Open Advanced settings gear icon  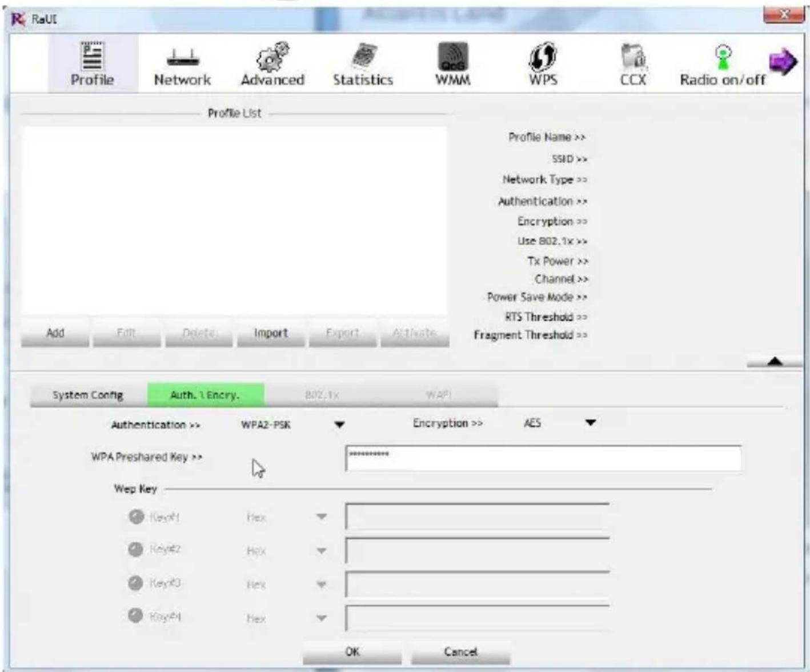(272, 57)
